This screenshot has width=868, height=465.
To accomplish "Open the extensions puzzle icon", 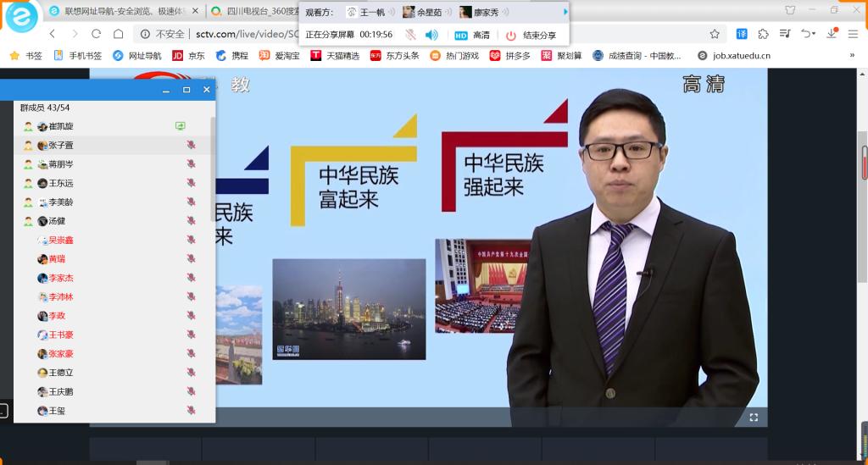I will point(764,34).
